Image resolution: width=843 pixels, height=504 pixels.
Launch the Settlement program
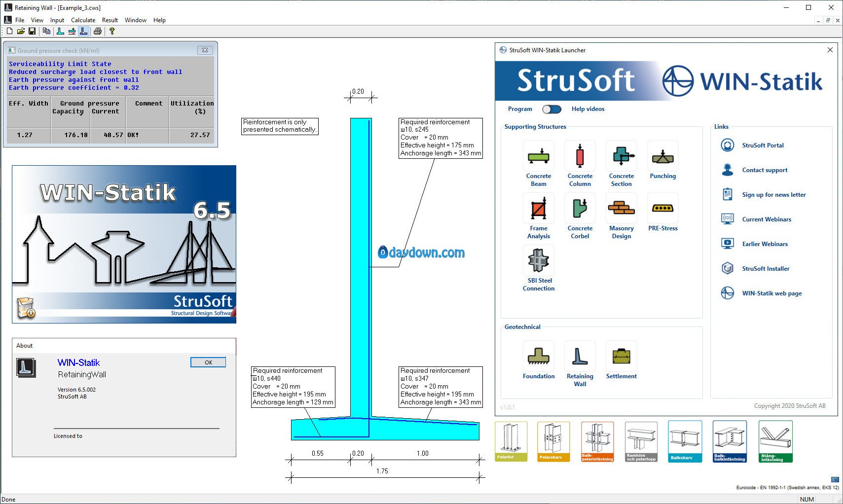(x=622, y=360)
